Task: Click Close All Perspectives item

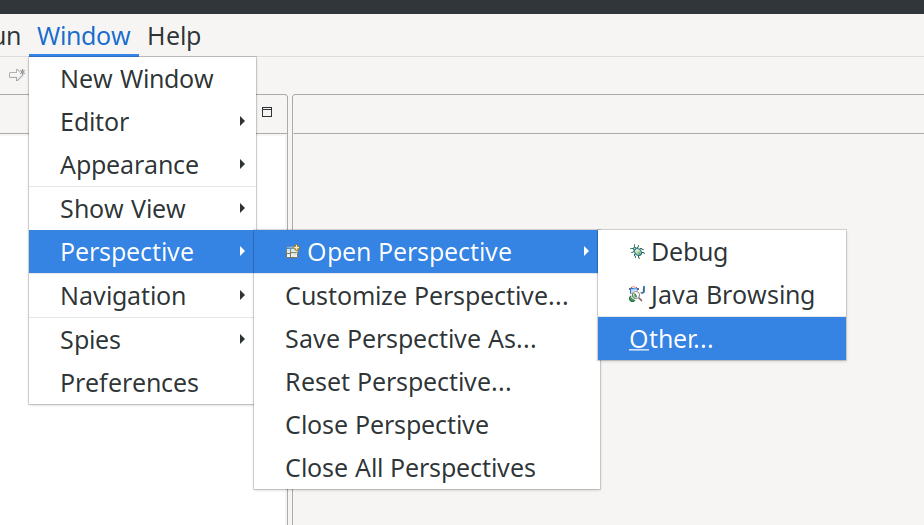Action: click(x=427, y=468)
